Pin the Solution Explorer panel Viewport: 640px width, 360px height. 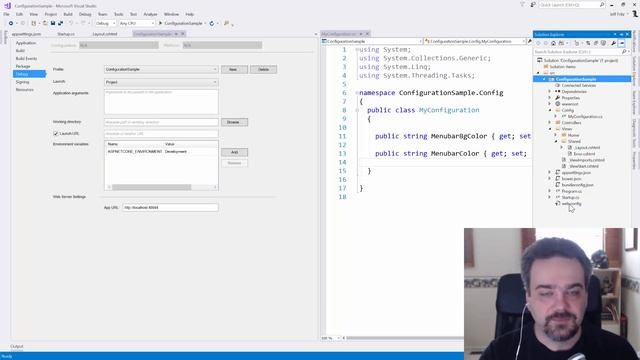click(621, 34)
